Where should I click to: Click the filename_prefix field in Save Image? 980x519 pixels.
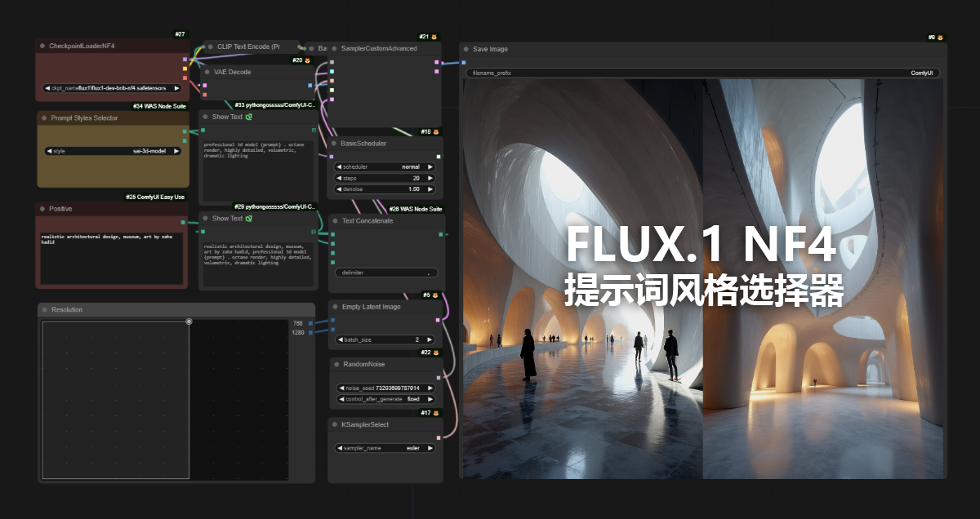pos(703,73)
